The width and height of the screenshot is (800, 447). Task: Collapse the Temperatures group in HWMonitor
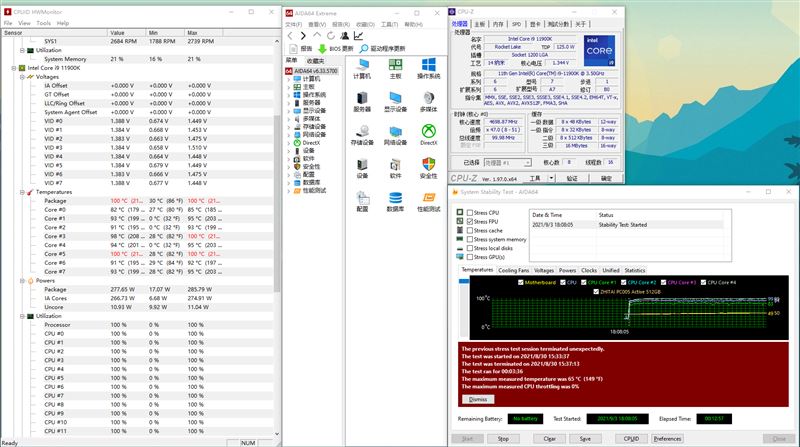tap(22, 192)
